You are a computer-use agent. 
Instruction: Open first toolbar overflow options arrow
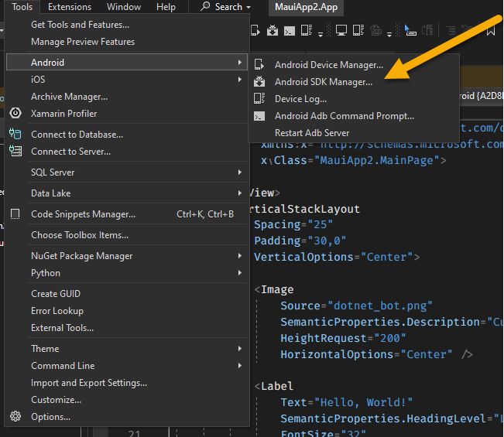(x=321, y=34)
